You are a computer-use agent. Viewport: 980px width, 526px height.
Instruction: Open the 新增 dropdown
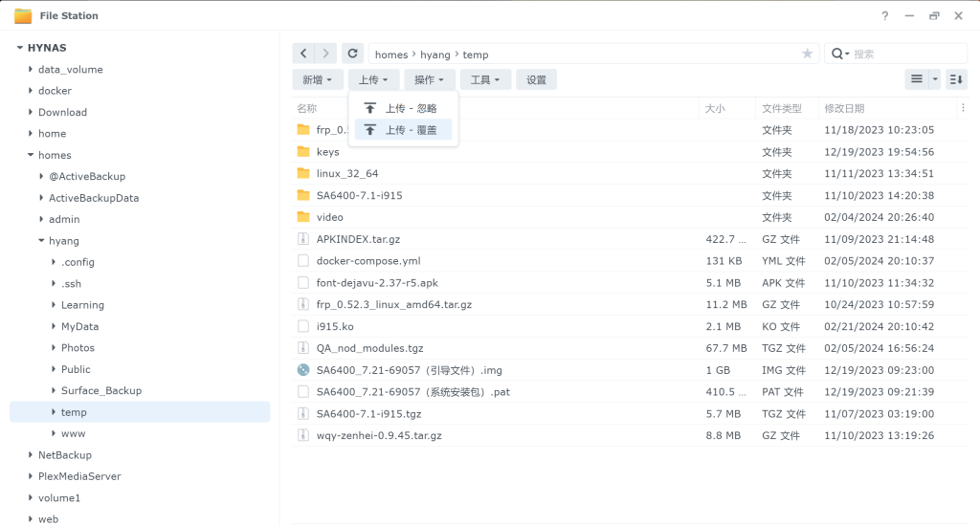(318, 79)
